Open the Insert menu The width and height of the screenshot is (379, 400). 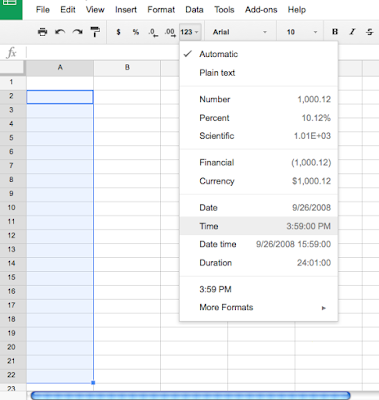pyautogui.click(x=126, y=10)
